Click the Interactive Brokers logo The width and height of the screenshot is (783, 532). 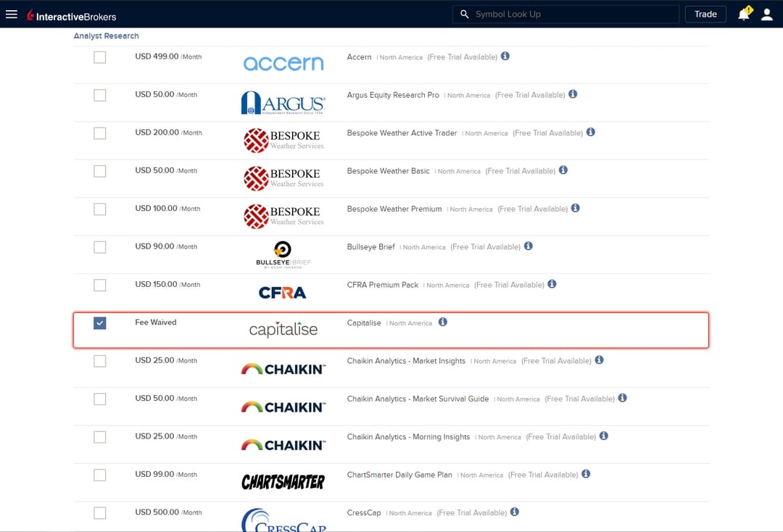(x=71, y=15)
